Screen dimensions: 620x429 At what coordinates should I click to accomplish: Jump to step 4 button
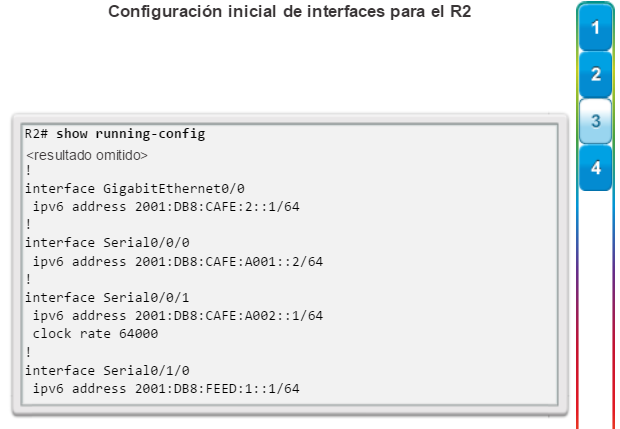(595, 168)
